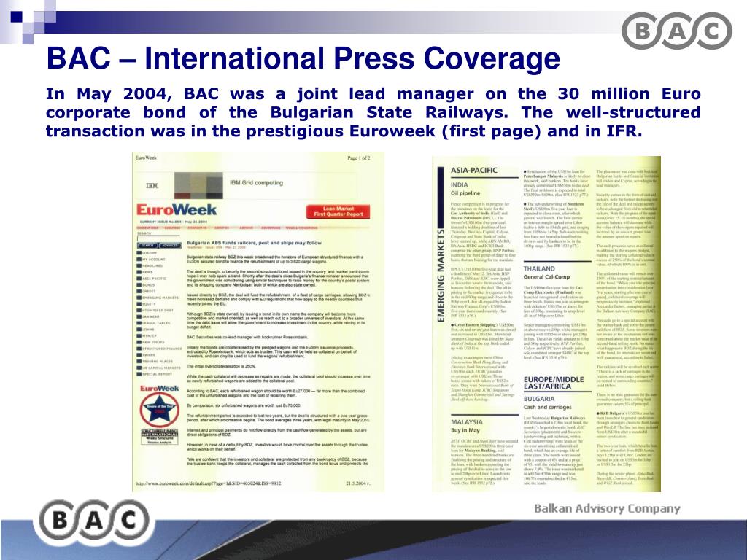Open Contact Us in EuroWeek top nav

pos(197,227)
